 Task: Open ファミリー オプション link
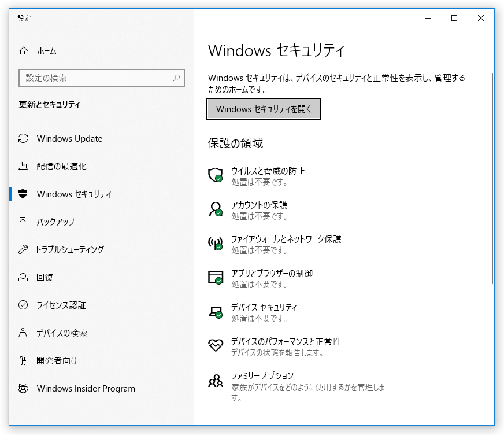coord(262,375)
